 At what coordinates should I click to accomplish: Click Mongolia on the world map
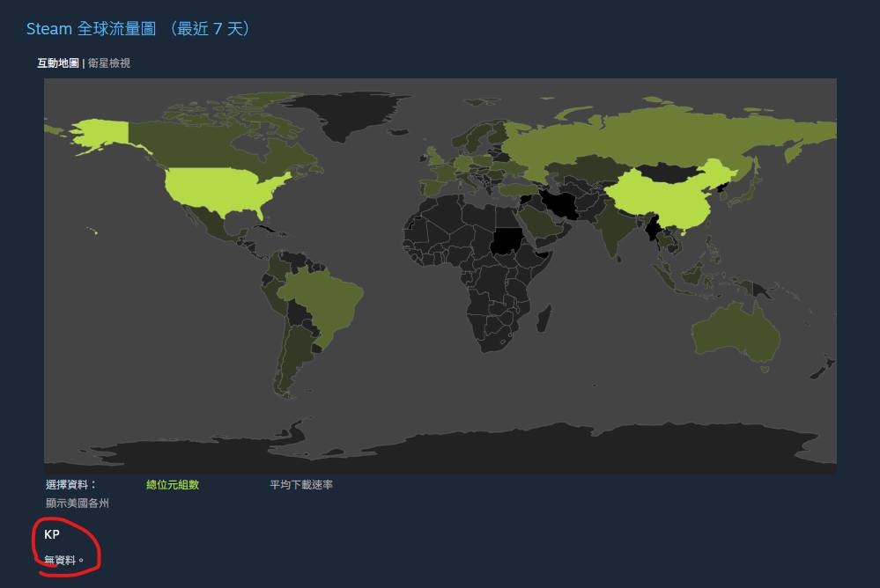point(668,173)
